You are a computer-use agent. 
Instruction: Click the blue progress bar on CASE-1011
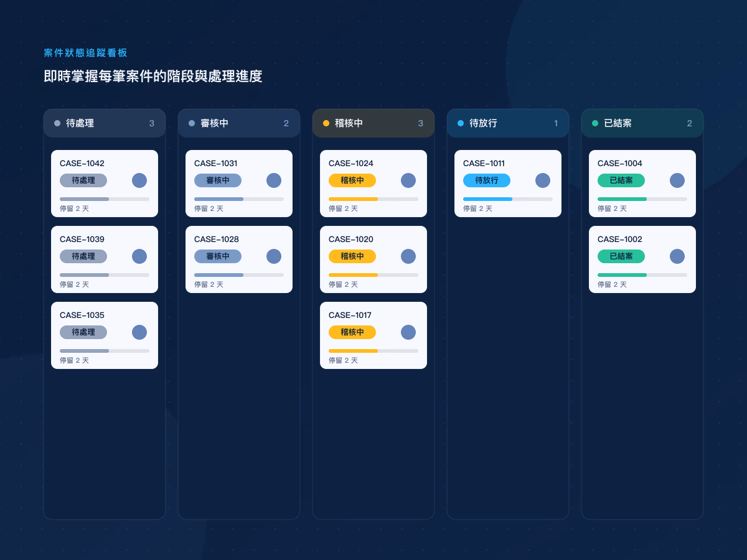508,199
